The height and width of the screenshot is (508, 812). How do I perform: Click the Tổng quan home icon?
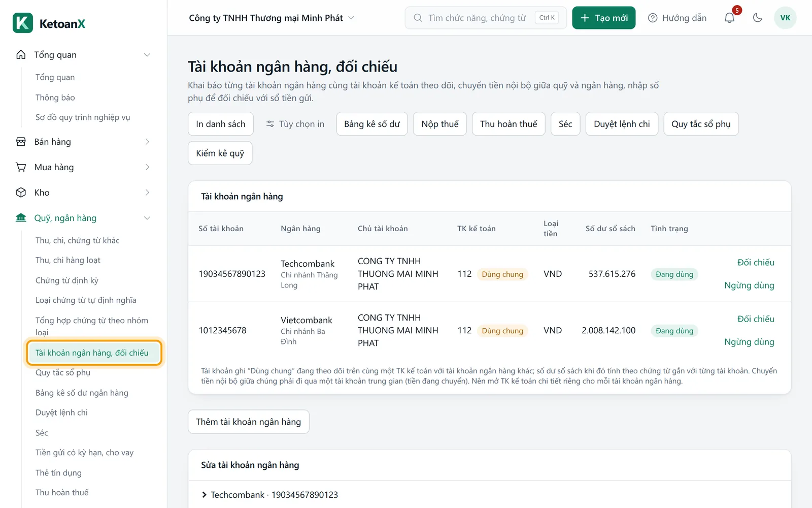[x=21, y=54]
